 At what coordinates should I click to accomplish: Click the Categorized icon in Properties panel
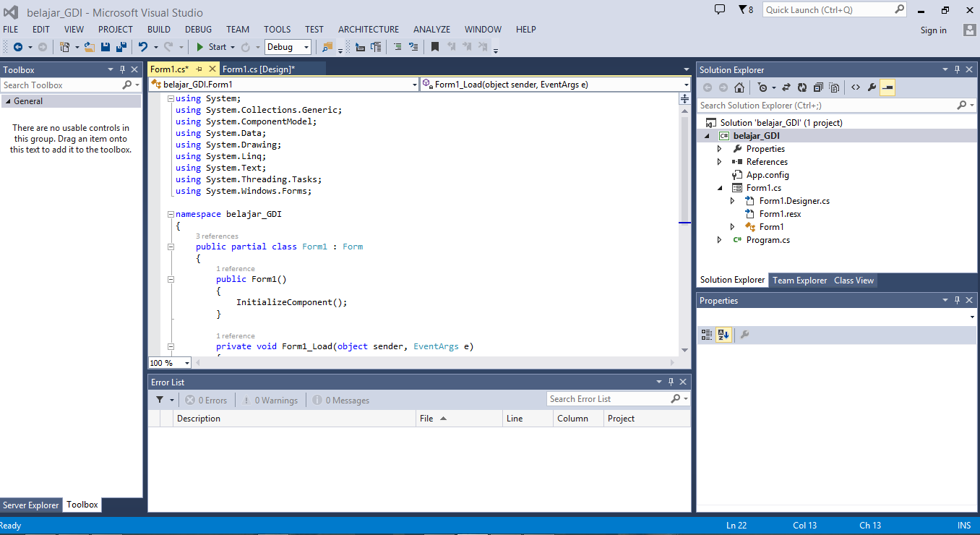tap(707, 335)
